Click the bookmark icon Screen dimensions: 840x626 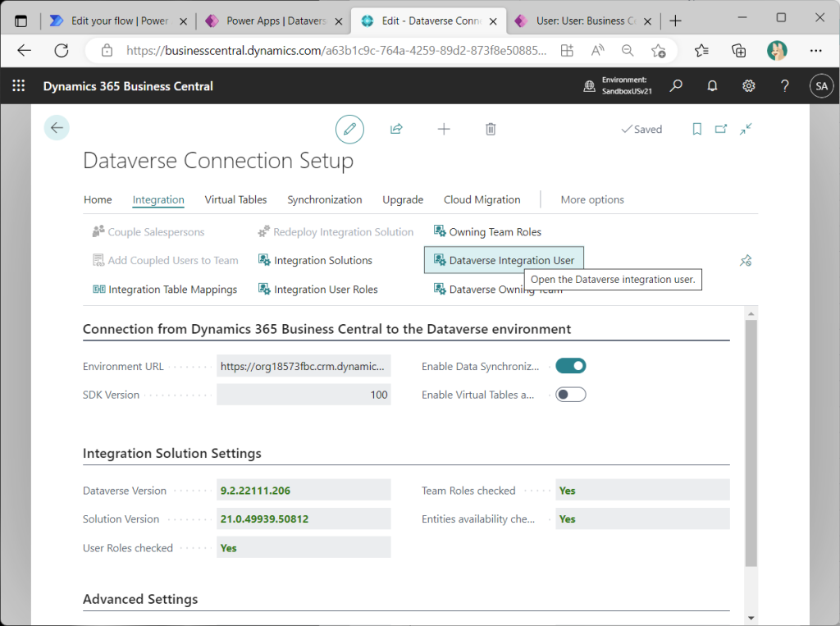697,129
